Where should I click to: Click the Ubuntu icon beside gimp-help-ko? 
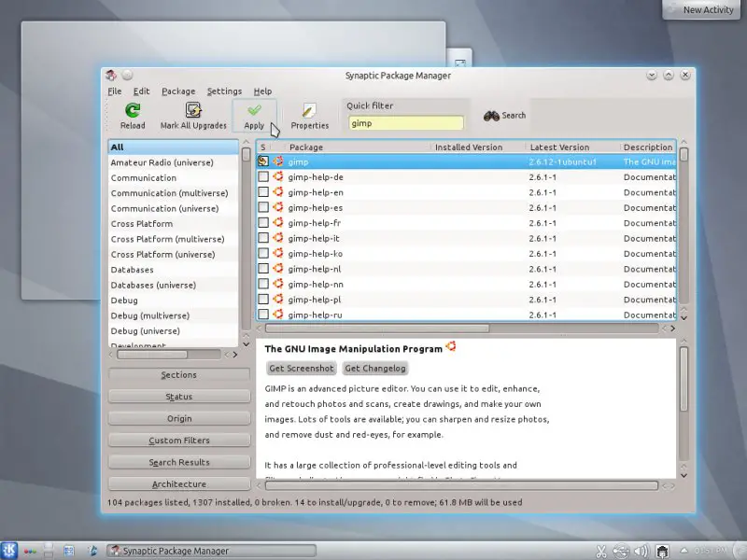pos(278,253)
